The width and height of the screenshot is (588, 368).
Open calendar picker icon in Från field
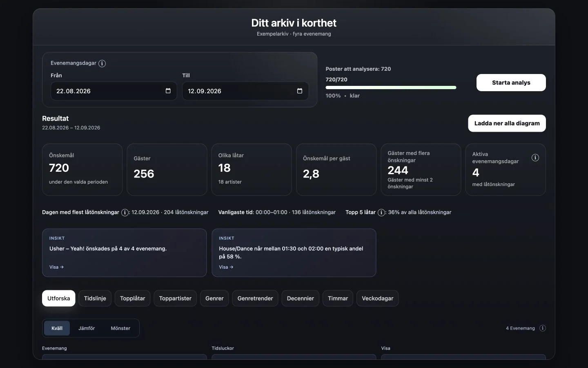coord(168,91)
